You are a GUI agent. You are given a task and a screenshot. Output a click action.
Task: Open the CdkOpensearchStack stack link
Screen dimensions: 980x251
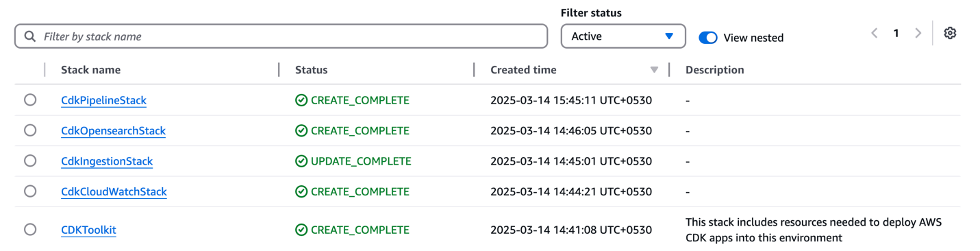(113, 130)
